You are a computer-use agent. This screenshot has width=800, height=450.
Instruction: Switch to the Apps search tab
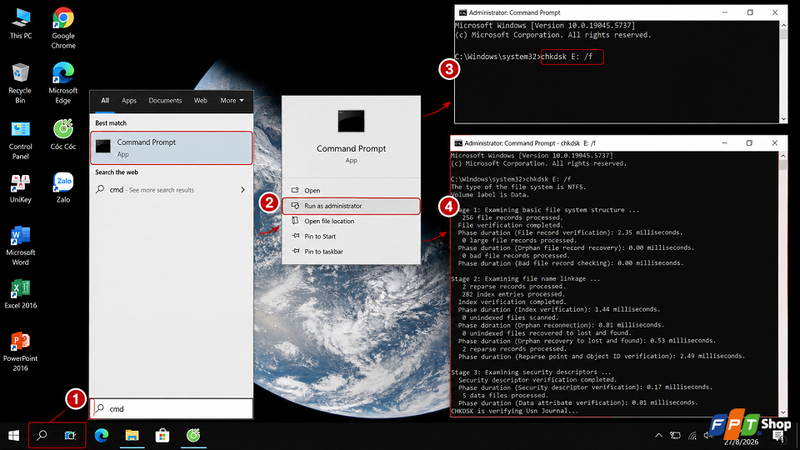[x=129, y=101]
